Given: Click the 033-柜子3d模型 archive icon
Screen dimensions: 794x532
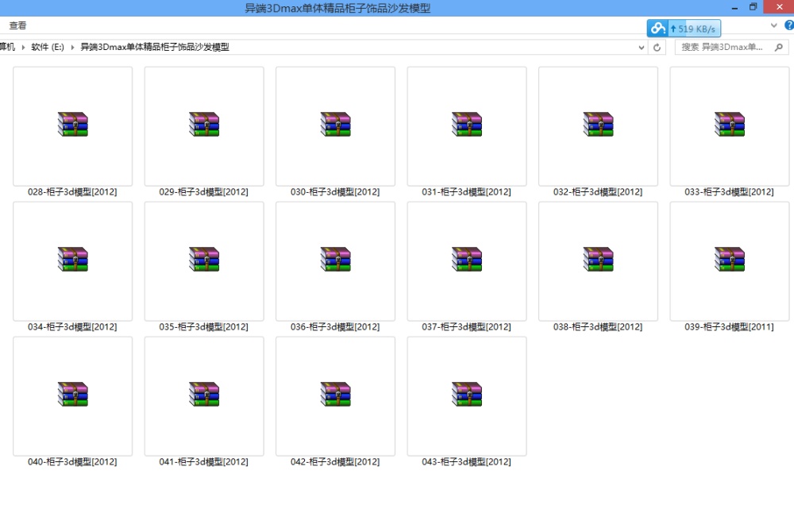Looking at the screenshot, I should point(729,125).
